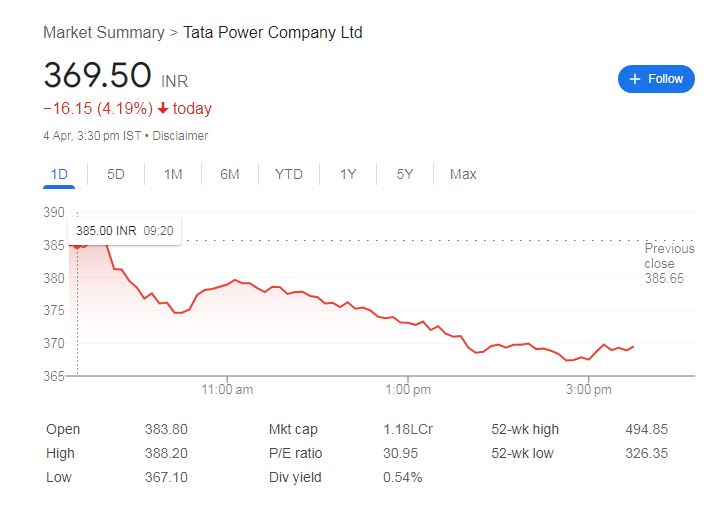Click the chart line near 3:00 pm
This screenshot has width=726, height=505.
pos(588,359)
